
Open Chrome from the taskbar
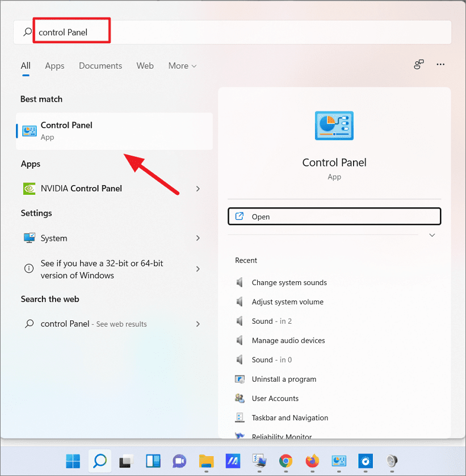pyautogui.click(x=286, y=462)
